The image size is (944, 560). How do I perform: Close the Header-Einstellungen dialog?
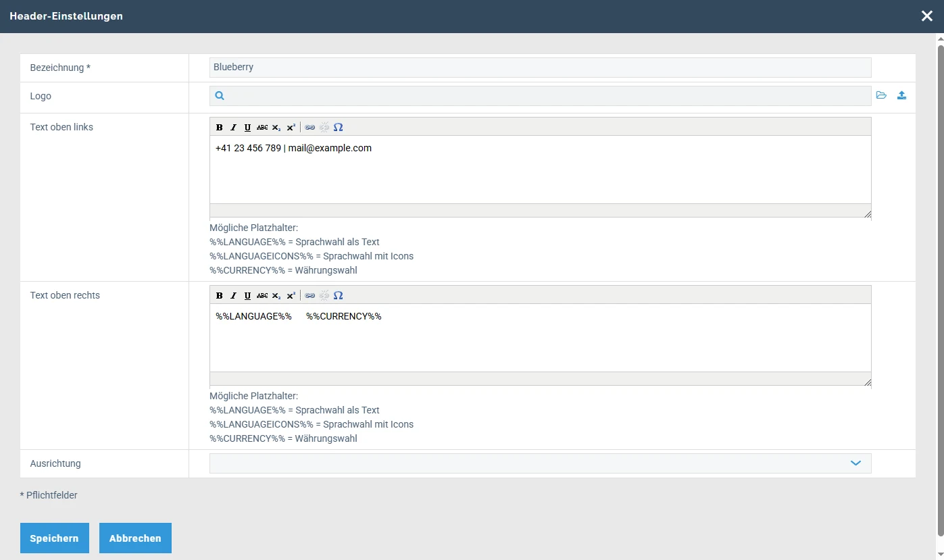926,16
